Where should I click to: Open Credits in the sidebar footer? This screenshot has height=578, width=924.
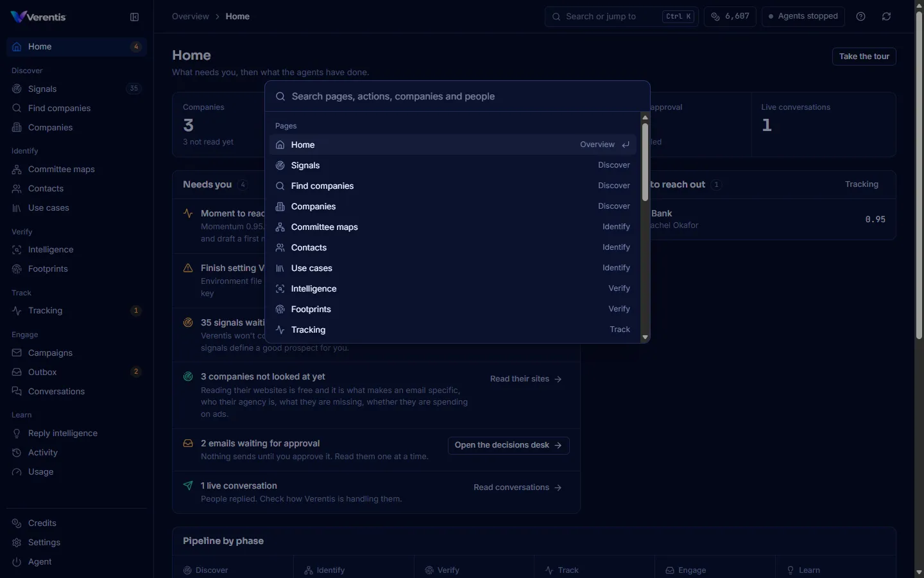(x=76, y=523)
